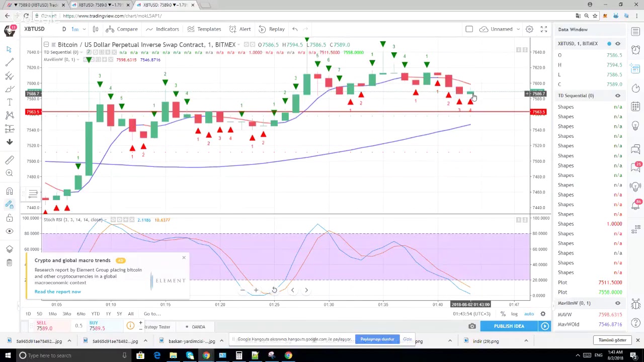Select the trend line drawing tool
This screenshot has height=362, width=644.
(x=9, y=62)
